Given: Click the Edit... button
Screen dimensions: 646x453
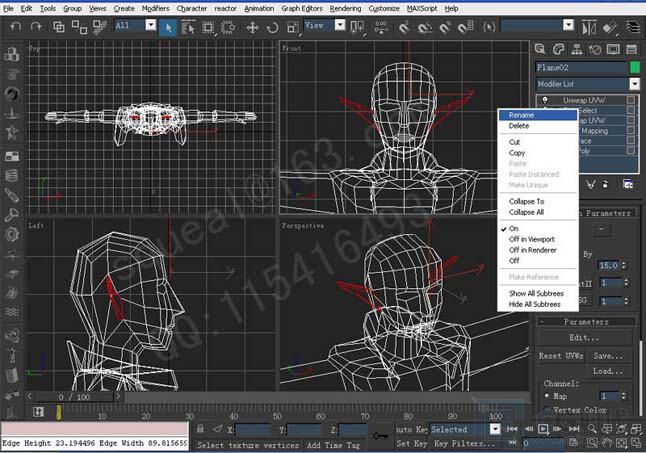Looking at the screenshot, I should coord(584,338).
